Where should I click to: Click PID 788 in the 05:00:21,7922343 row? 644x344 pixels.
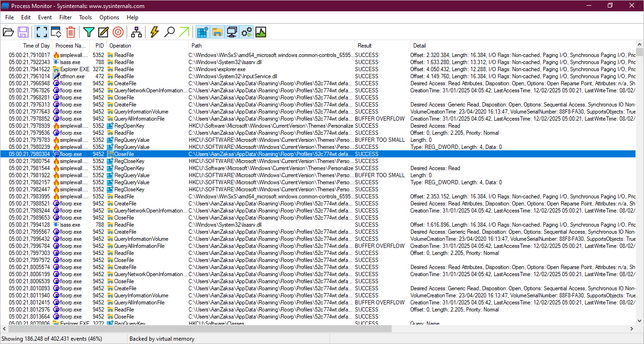click(99, 62)
